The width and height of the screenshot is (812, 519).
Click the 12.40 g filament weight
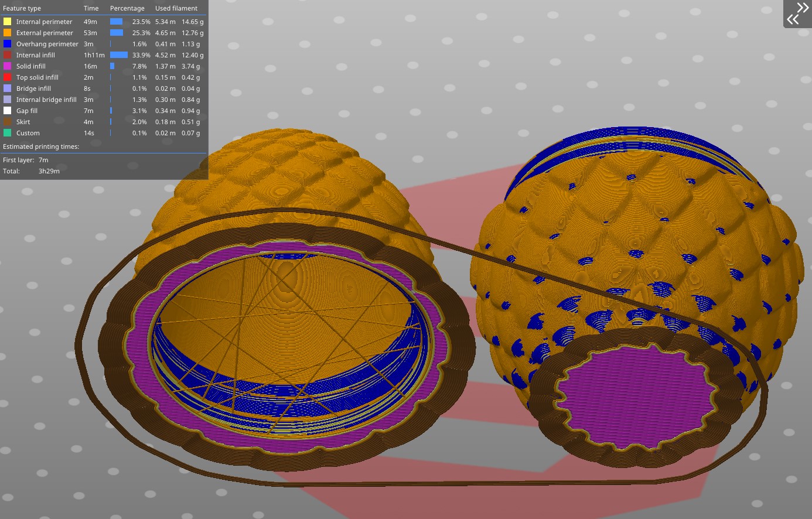[x=193, y=55]
